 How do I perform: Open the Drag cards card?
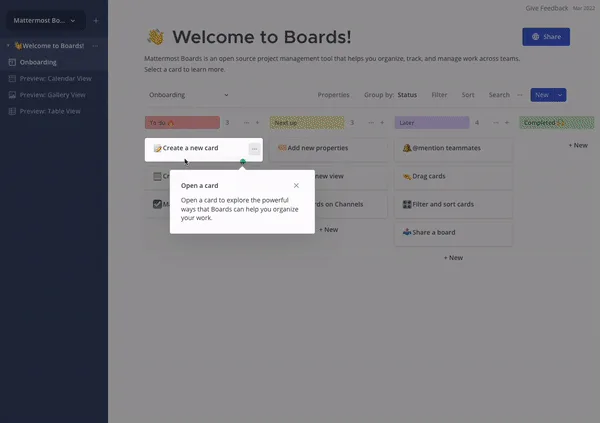click(453, 176)
